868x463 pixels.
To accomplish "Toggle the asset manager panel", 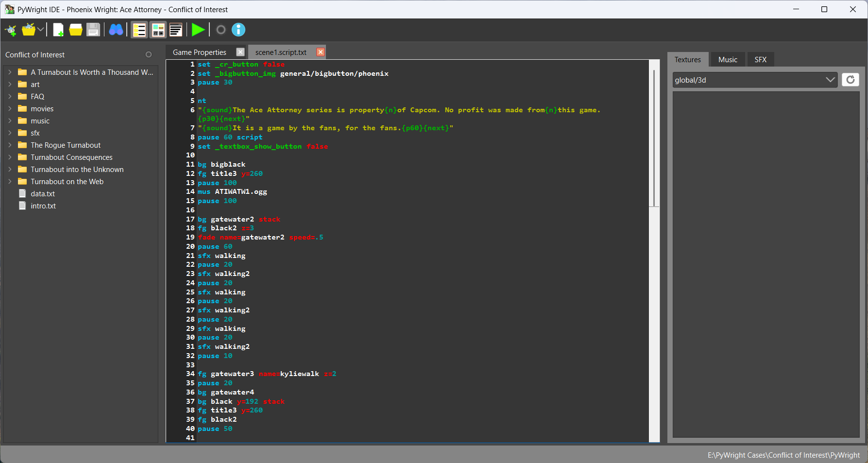I will (x=158, y=30).
